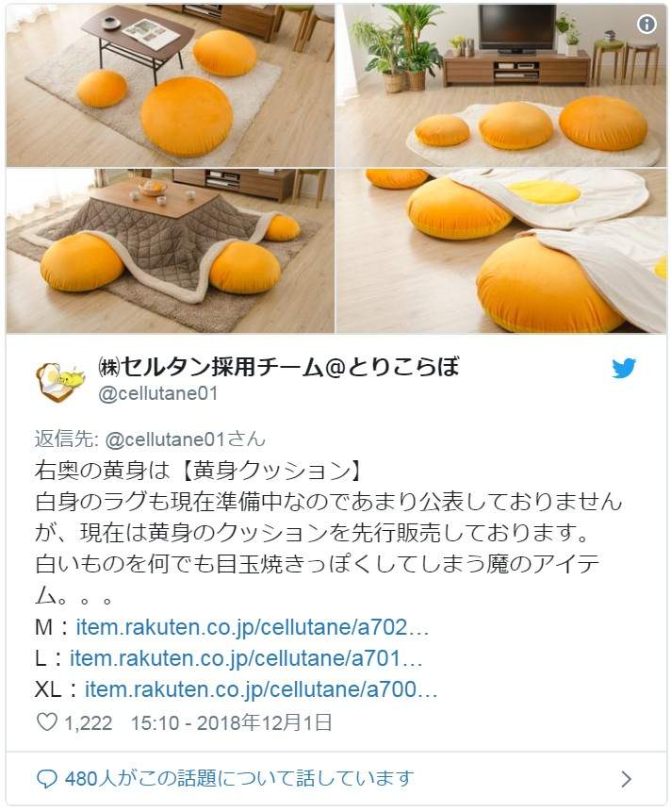Open top-right photo with TV stand
Screen dimensions: 671x812
pos(501,85)
